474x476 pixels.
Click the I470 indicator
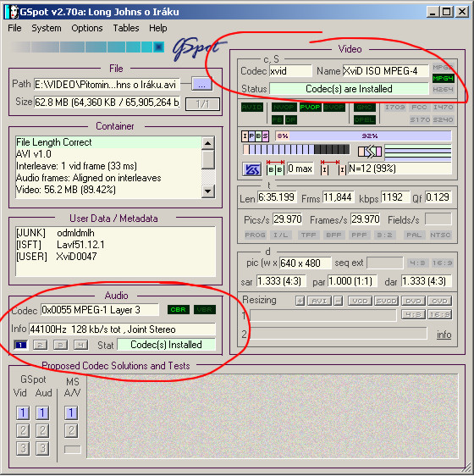pos(443,108)
